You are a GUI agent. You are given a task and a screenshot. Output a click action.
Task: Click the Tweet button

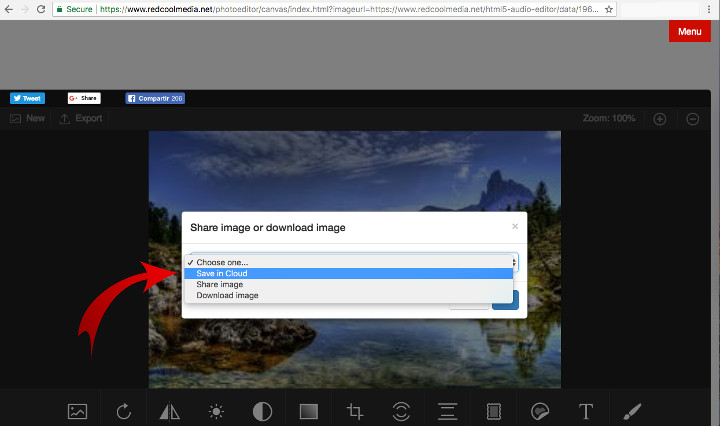[28, 98]
